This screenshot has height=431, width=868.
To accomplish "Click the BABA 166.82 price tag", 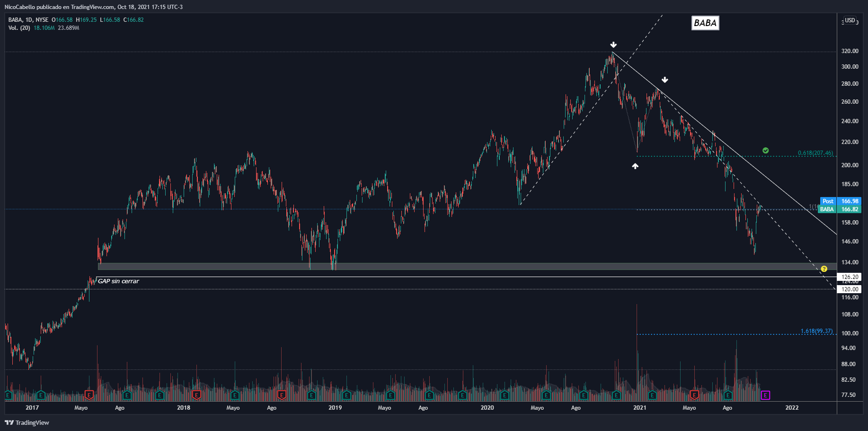I will pos(841,209).
